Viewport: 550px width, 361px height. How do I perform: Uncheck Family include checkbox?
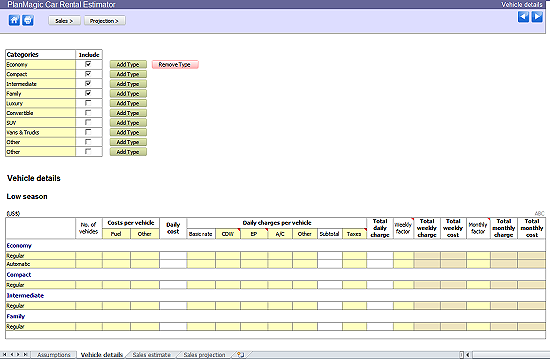88,93
